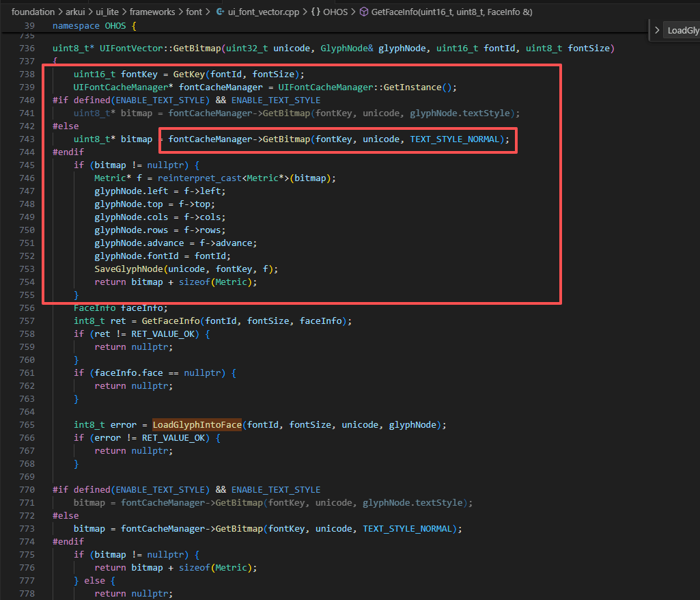Focus the LoadGly search input field
The height and width of the screenshot is (600, 700).
tap(682, 30)
